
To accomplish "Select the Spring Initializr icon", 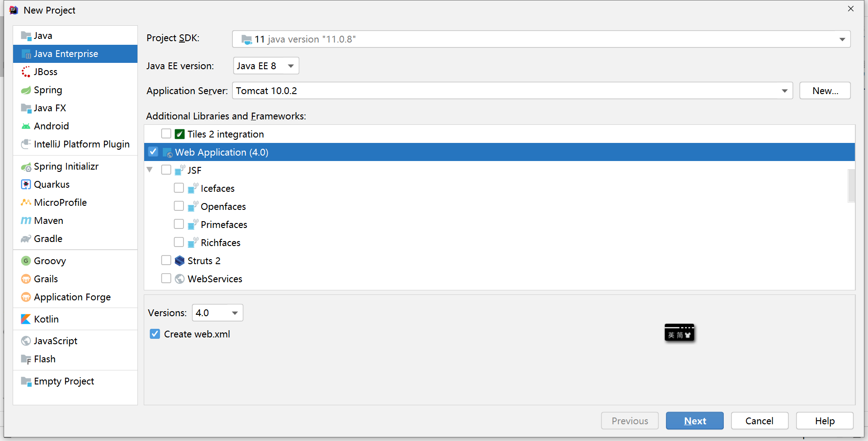I will (26, 166).
